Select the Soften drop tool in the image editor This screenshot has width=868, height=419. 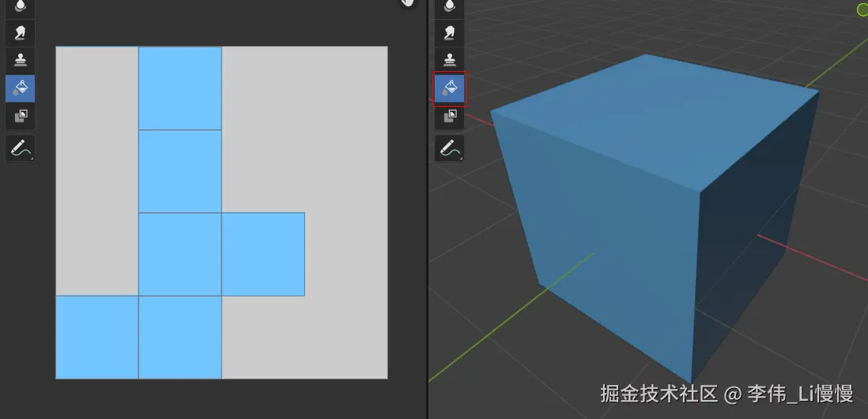20,8
